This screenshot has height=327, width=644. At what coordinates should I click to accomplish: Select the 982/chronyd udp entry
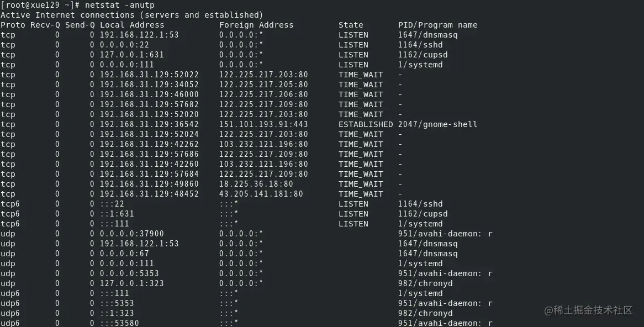click(425, 283)
